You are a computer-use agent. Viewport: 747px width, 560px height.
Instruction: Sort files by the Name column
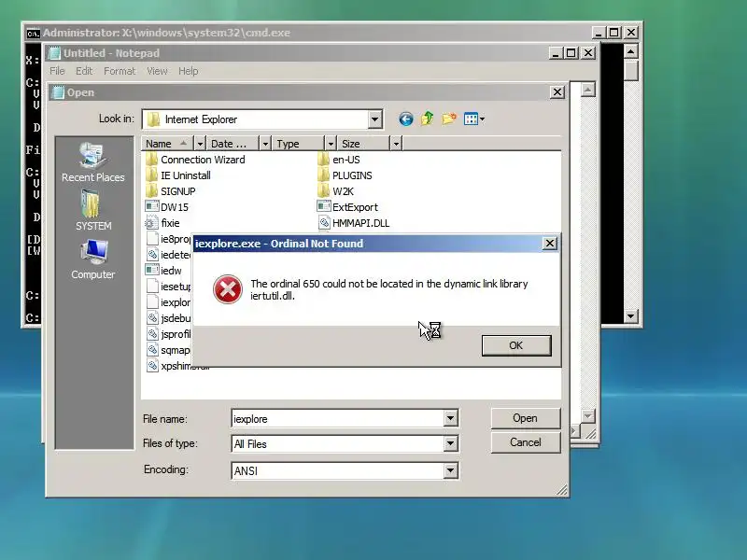tap(166, 144)
